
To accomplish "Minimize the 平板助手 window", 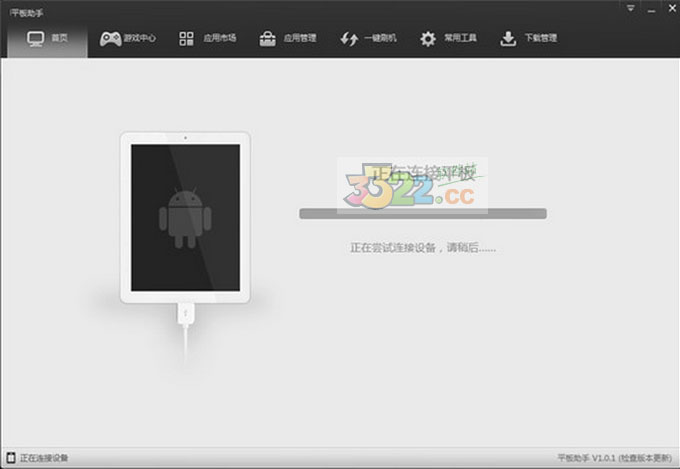I will [651, 10].
